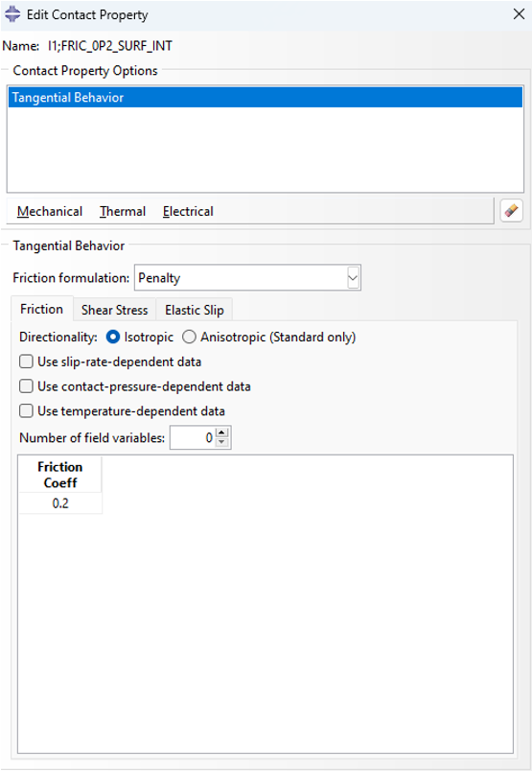
Task: Click the field variables number box
Action: [194, 437]
